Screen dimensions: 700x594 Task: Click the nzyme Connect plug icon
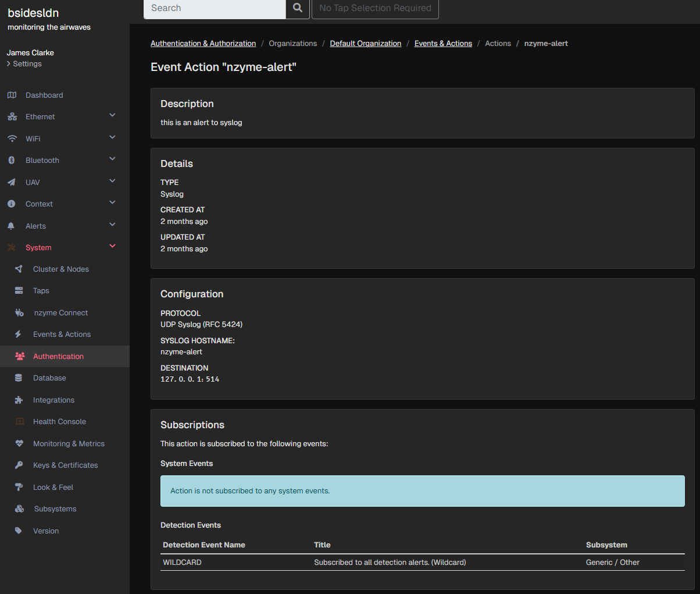[19, 313]
